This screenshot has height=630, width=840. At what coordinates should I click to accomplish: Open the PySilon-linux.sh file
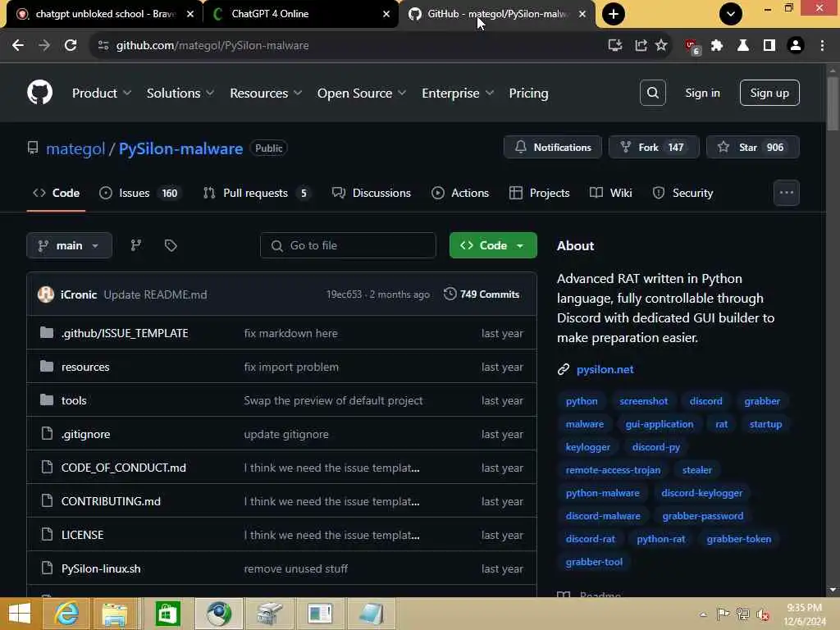pyautogui.click(x=101, y=569)
